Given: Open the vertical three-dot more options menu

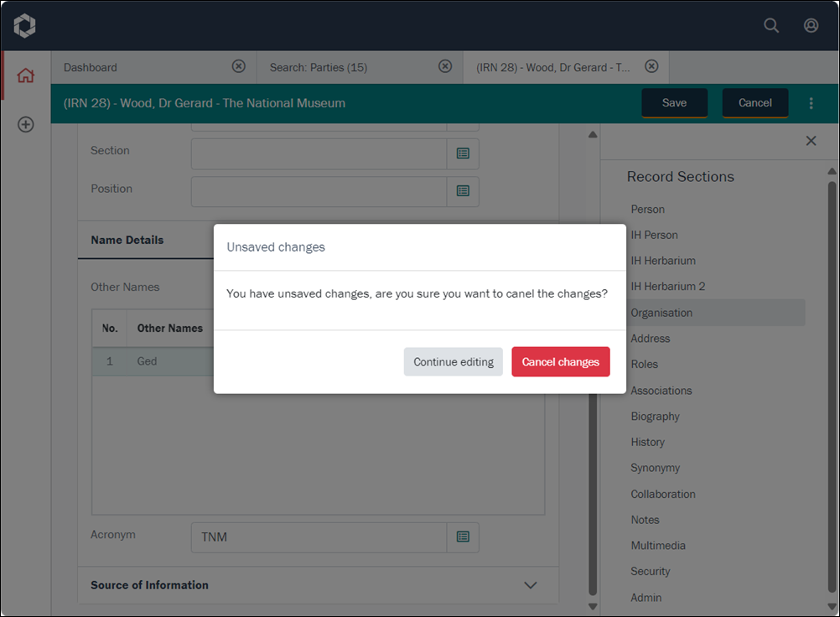Looking at the screenshot, I should click(x=811, y=103).
